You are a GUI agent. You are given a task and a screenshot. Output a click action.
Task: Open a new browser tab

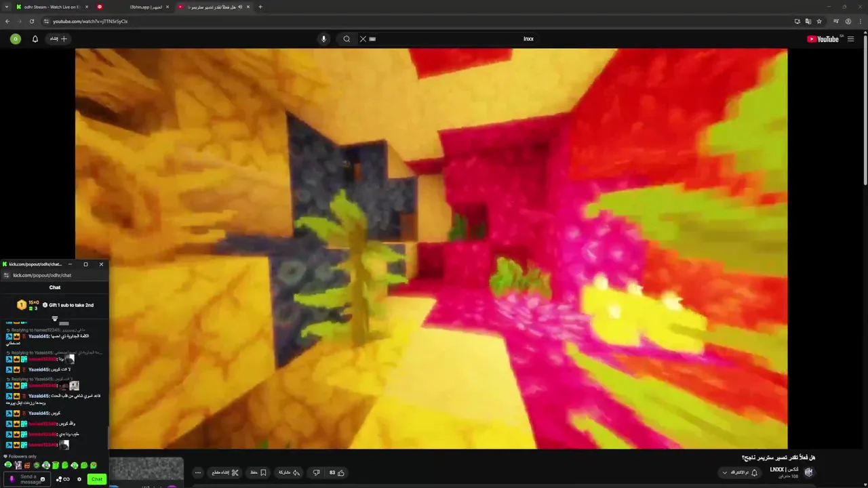(260, 7)
